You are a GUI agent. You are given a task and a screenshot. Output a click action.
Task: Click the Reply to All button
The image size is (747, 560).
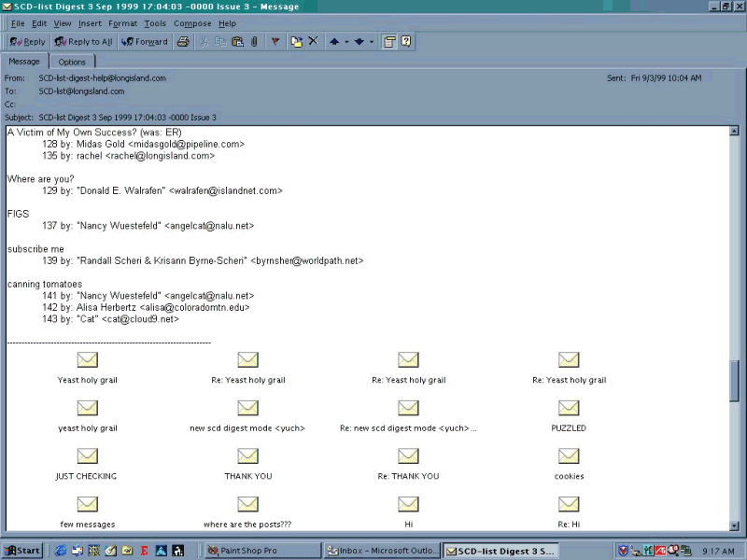tap(83, 41)
